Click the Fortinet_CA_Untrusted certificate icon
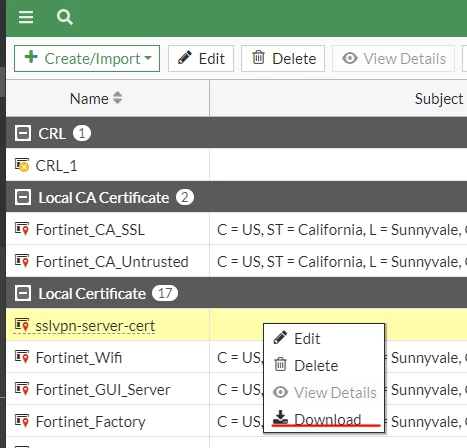467x448 pixels. [22, 261]
